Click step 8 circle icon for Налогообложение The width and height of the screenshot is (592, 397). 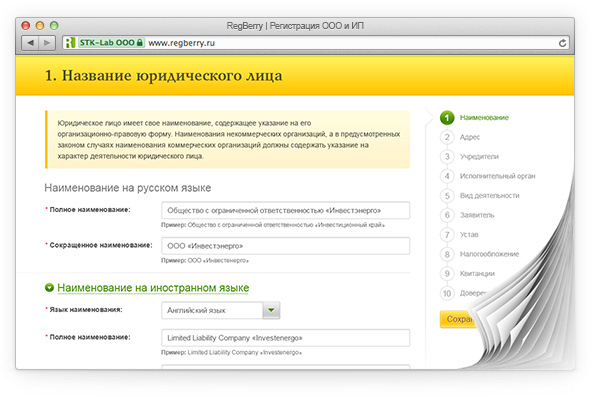point(447,254)
